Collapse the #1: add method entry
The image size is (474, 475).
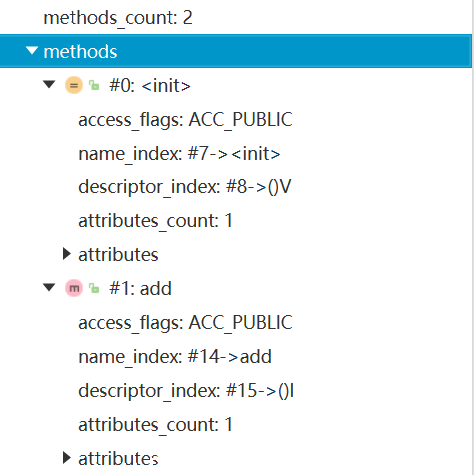pyautogui.click(x=49, y=287)
